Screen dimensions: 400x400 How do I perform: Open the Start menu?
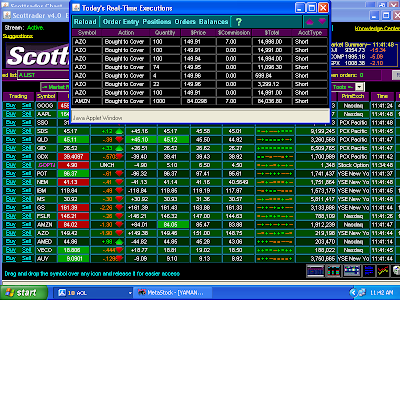click(x=23, y=293)
